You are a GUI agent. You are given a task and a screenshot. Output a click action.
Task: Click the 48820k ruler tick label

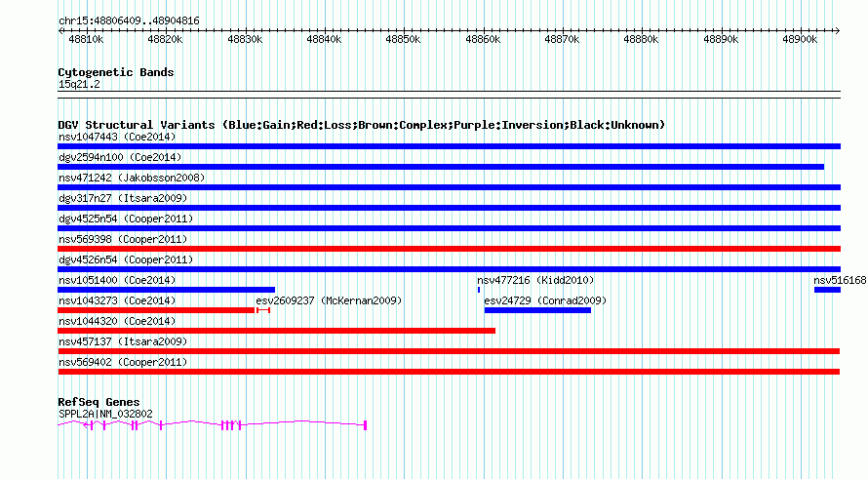[x=165, y=39]
